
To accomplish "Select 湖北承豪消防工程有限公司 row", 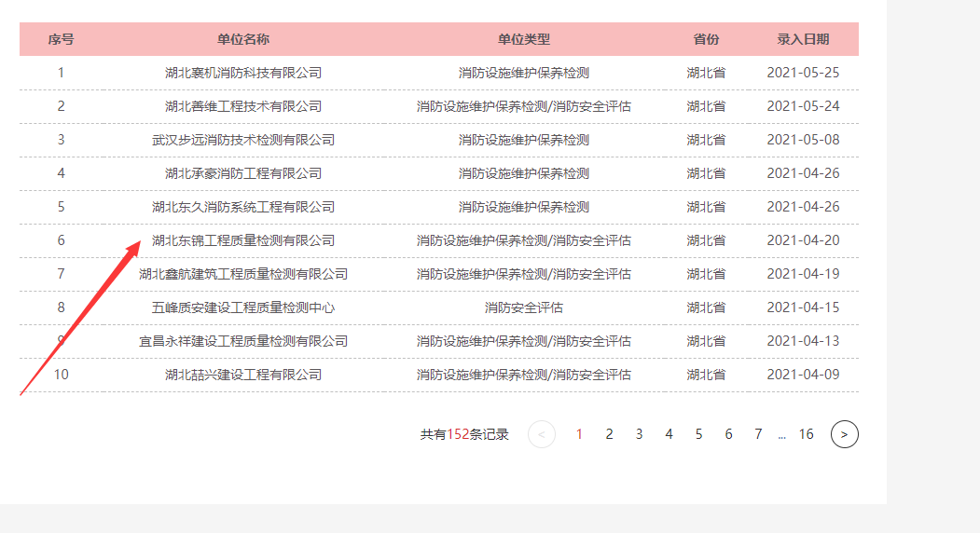I will tap(243, 173).
